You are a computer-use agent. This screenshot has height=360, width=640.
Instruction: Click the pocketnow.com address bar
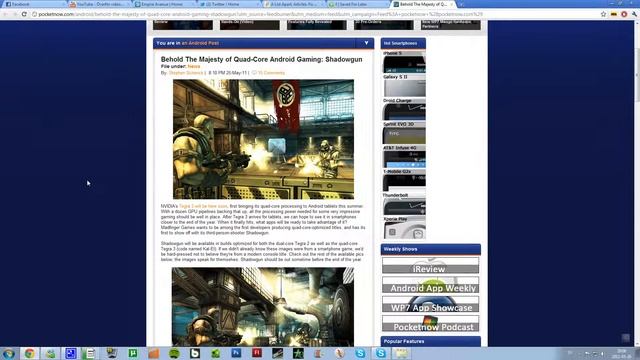tap(314, 14)
